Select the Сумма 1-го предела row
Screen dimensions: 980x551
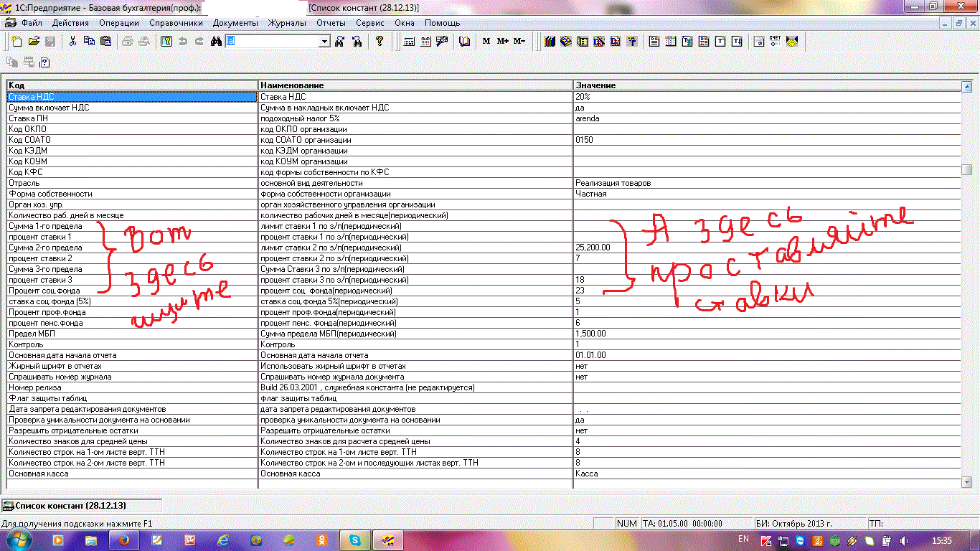484,226
